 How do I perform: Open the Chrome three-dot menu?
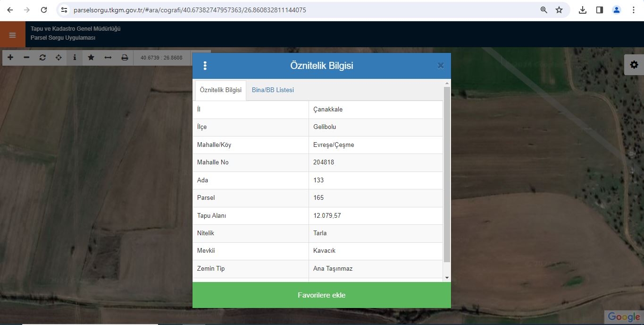point(634,10)
